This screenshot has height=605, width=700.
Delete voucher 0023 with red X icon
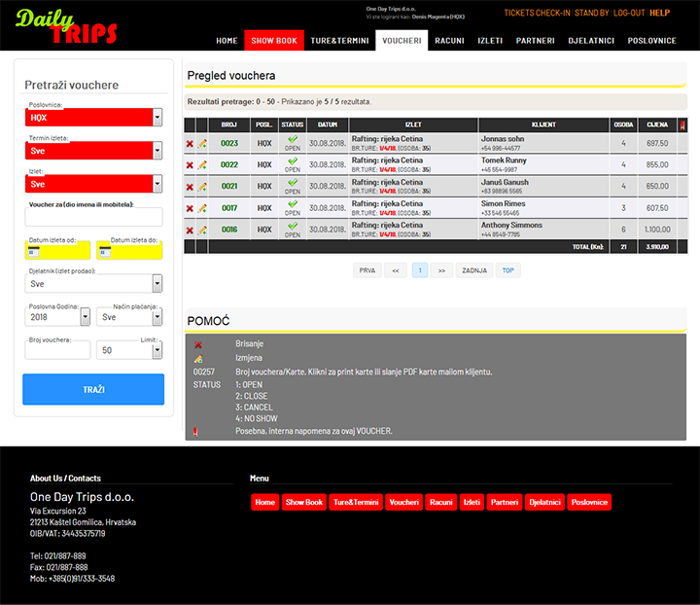click(190, 144)
